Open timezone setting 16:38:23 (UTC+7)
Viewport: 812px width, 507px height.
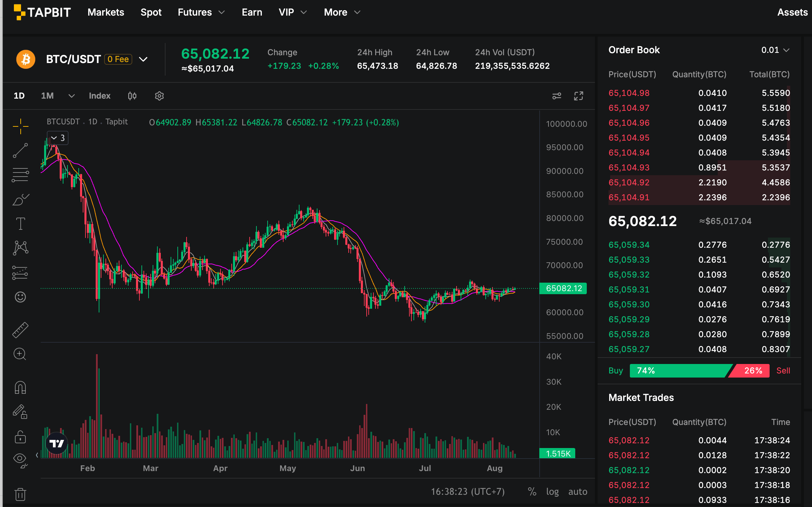(468, 491)
